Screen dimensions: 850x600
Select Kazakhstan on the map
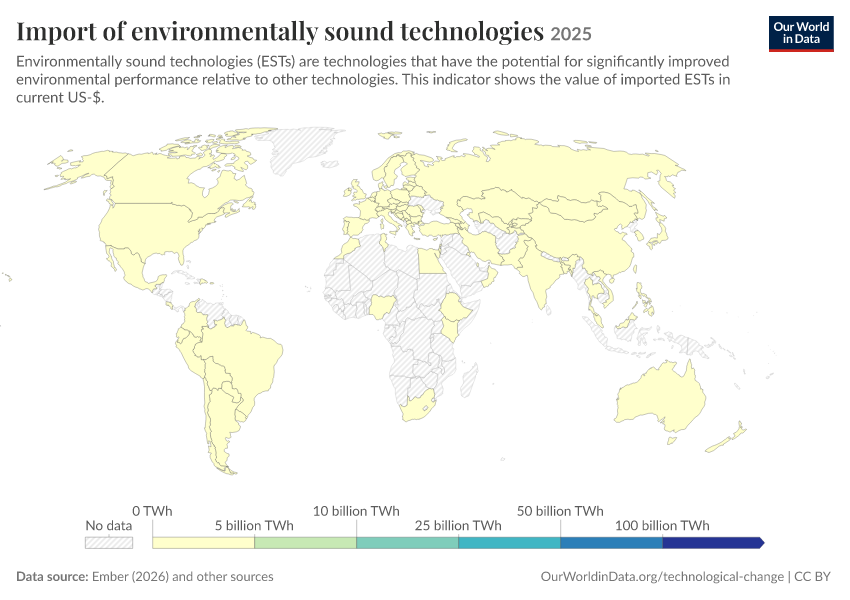[493, 203]
